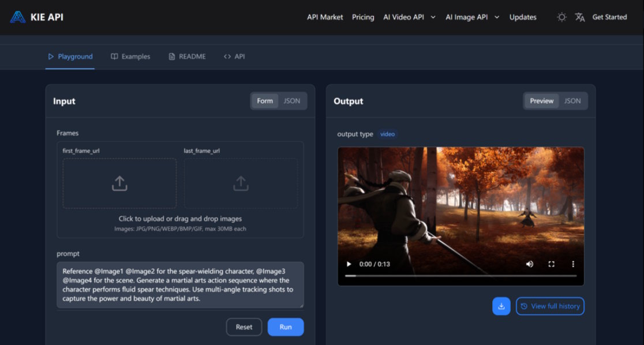The image size is (644, 345).
Task: Open the video player options menu
Action: pos(572,264)
